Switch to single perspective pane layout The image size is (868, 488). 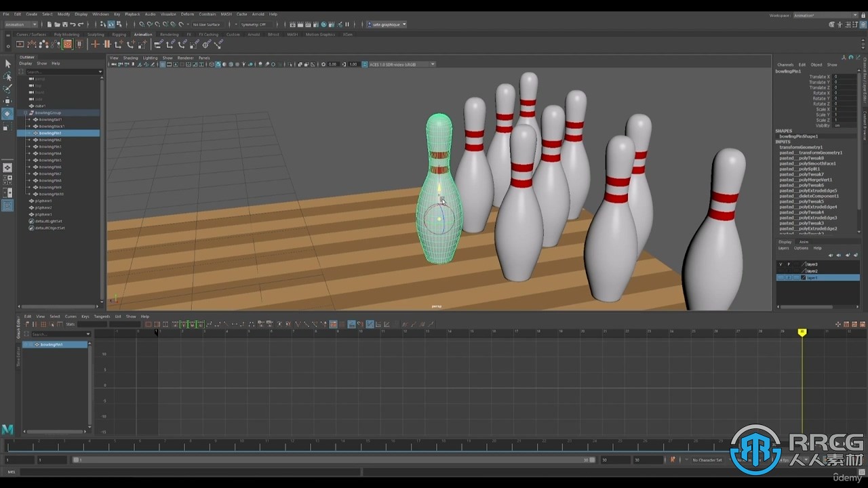[7, 167]
